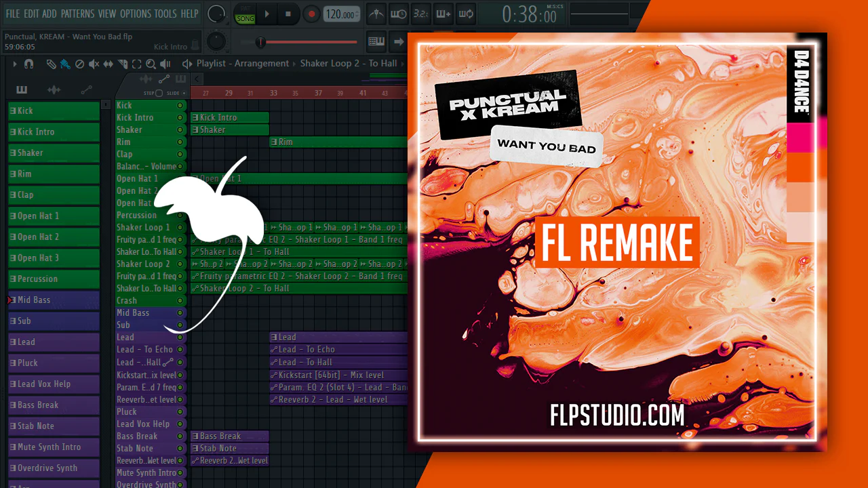Collapse the track header arrow
868x488 pixels.
198,79
